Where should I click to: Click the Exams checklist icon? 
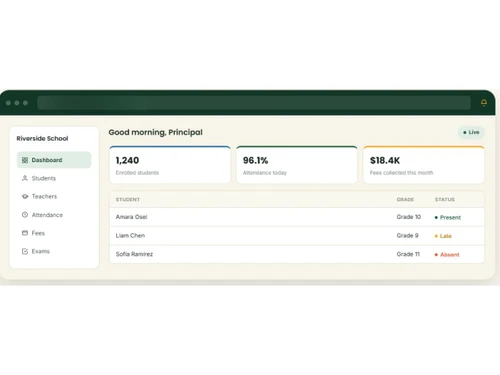pyautogui.click(x=25, y=251)
